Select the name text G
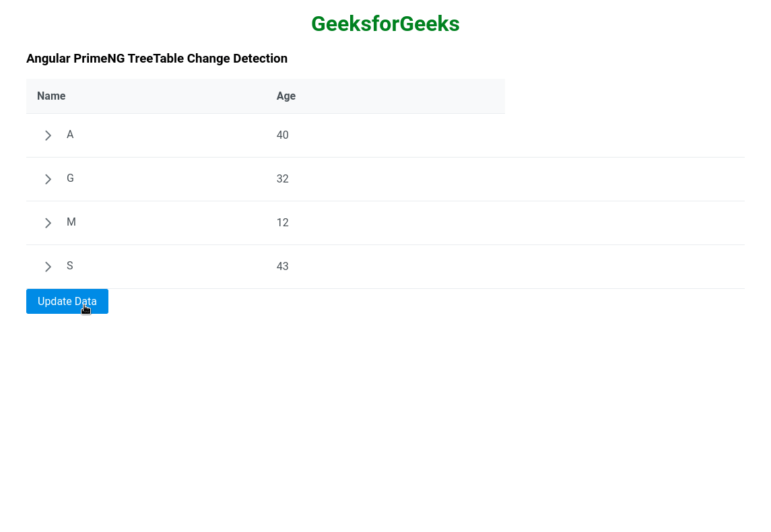Viewport: 771px width, 532px height. (70, 178)
